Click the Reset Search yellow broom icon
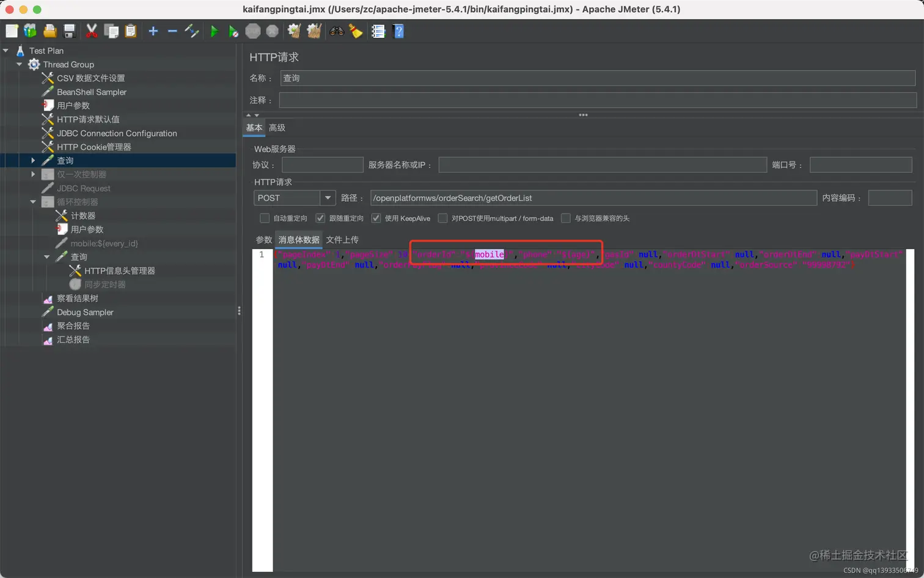 [x=356, y=31]
